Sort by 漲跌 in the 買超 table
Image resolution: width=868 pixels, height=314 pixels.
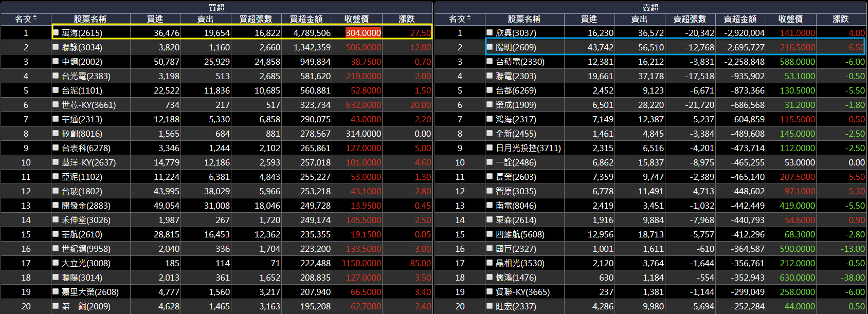point(407,19)
